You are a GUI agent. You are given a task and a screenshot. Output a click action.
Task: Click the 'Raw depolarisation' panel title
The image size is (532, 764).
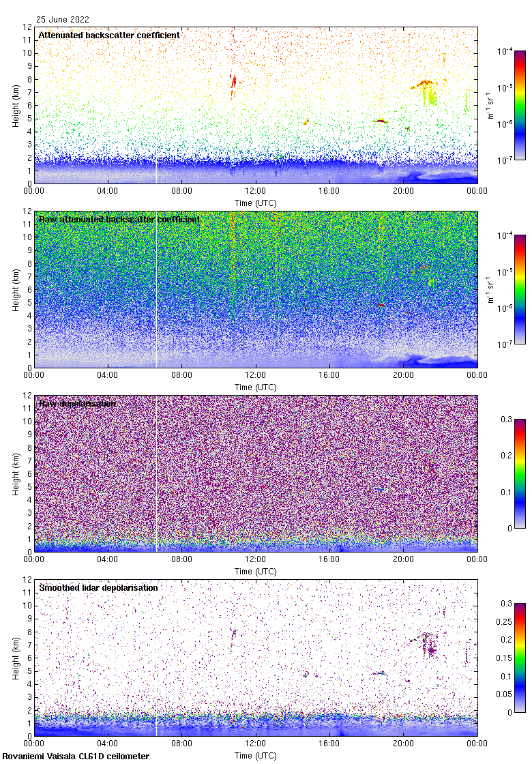click(78, 403)
